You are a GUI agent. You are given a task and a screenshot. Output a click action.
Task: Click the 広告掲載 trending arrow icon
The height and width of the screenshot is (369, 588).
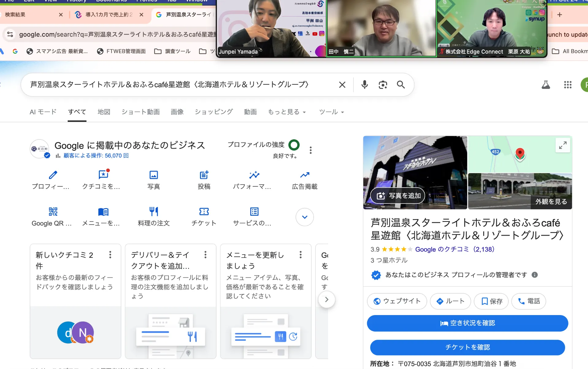point(304,175)
